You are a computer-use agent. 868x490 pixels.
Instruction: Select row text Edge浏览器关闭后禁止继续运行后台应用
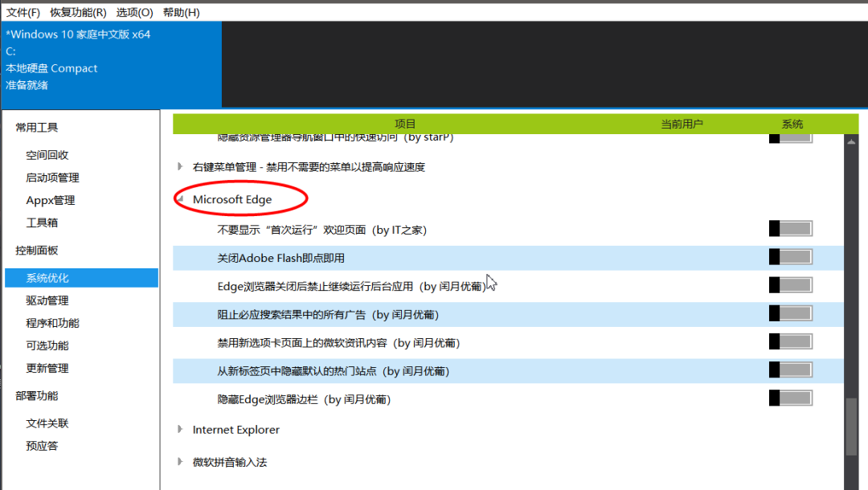coord(351,287)
